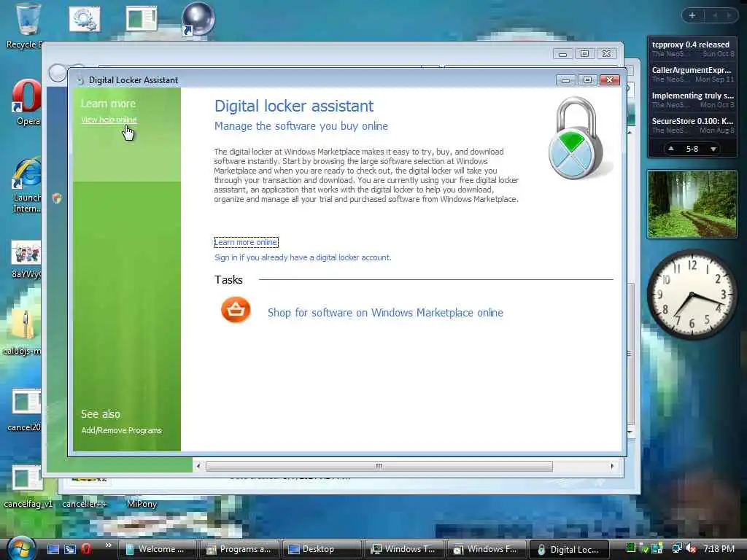This screenshot has height=560, width=747.
Task: Open the Windows Start orb
Action: coord(21,548)
